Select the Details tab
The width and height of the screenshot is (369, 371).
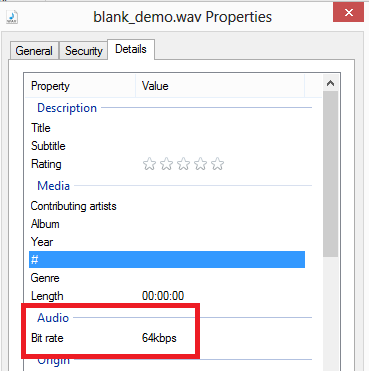point(131,49)
